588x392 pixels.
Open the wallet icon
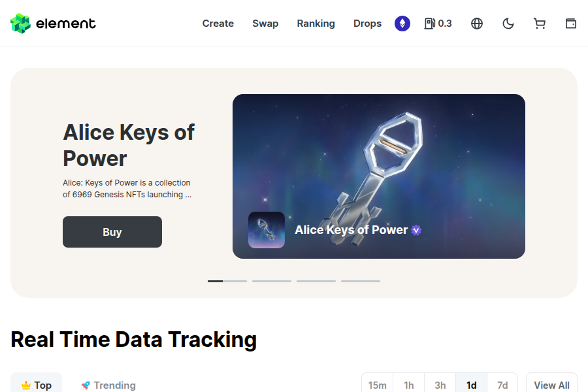coord(571,24)
